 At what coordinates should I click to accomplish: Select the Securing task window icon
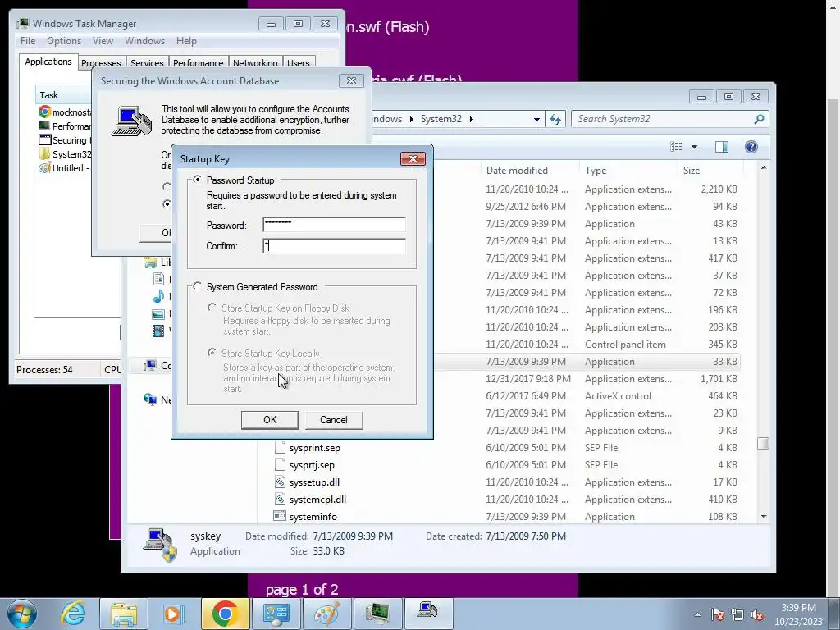(x=45, y=139)
